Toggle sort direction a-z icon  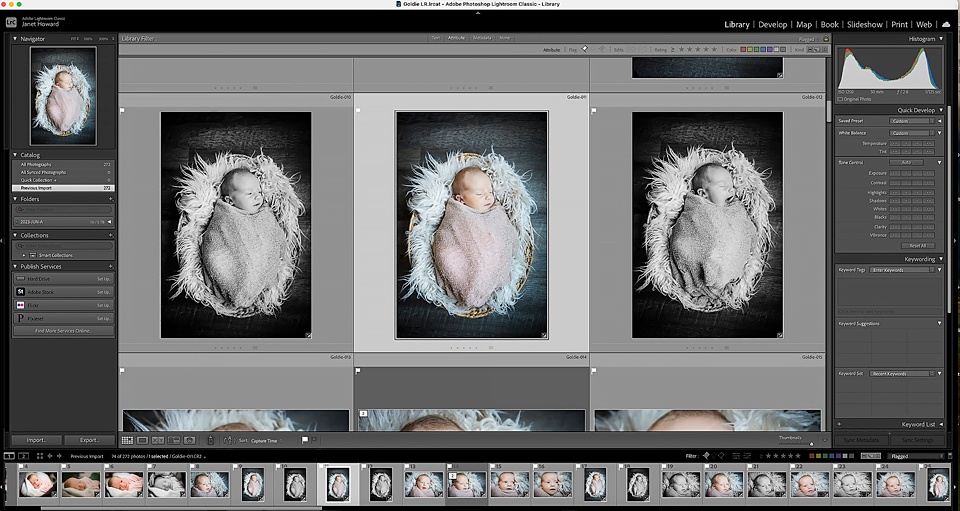230,440
